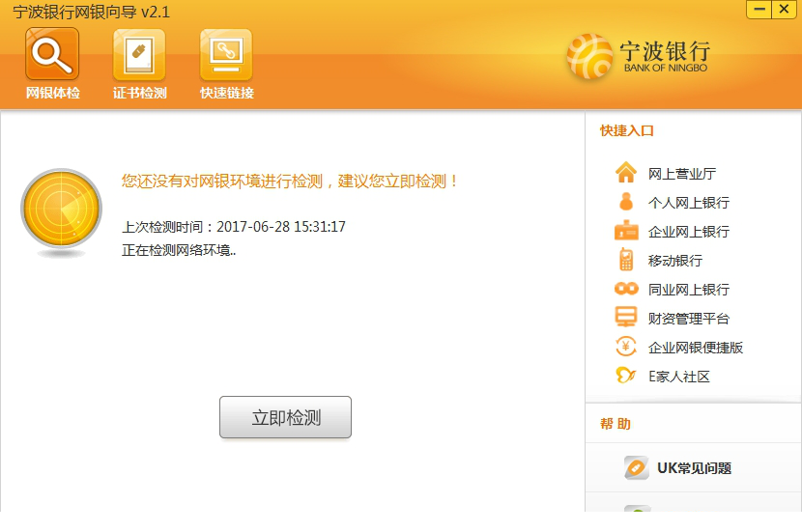Click the 立即检测 button
Image resolution: width=802 pixels, height=532 pixels.
(x=285, y=417)
